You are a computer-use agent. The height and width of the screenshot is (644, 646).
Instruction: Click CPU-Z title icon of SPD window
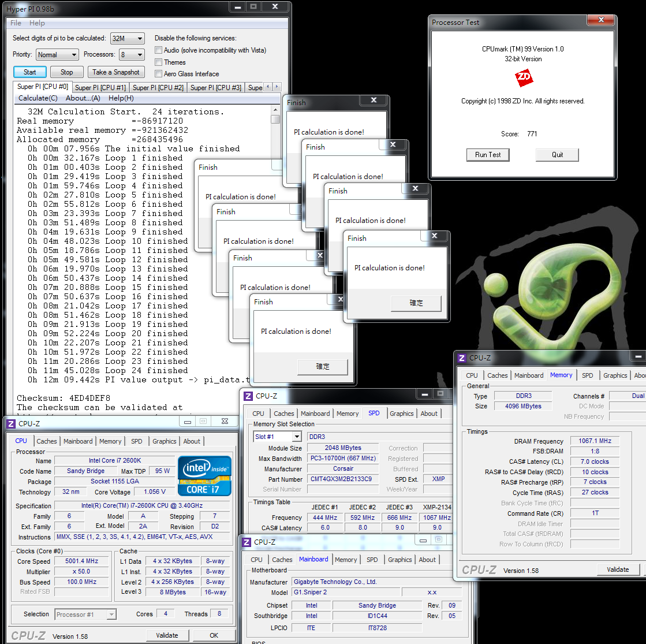tap(248, 396)
